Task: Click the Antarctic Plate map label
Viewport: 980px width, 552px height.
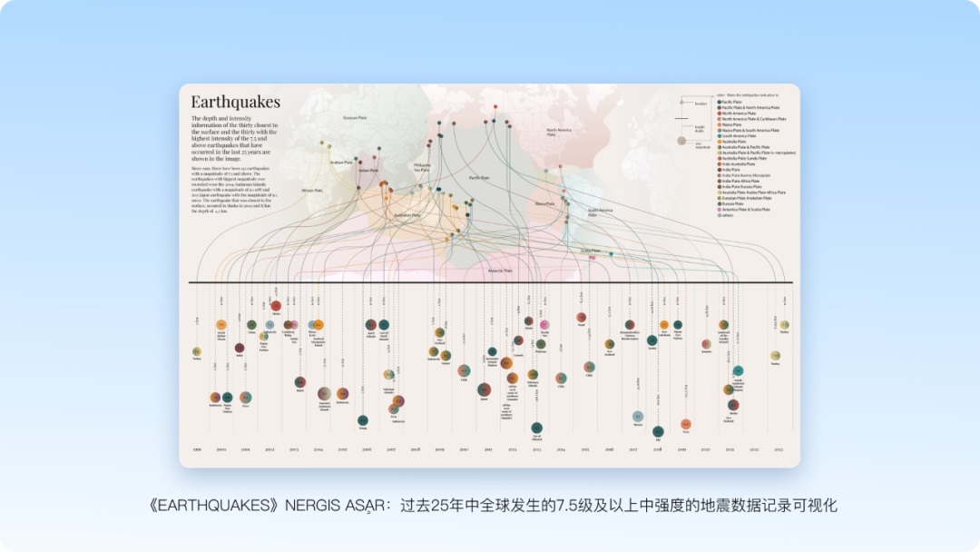Action: [x=500, y=271]
